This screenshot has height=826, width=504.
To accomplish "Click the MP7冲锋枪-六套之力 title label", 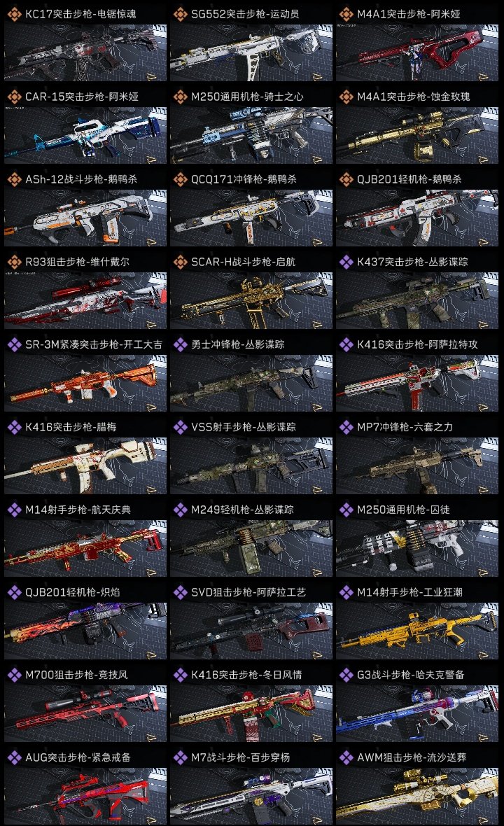I will 405,427.
